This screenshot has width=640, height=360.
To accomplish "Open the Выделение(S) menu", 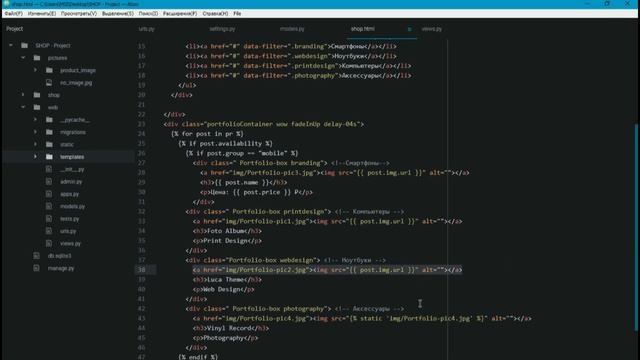I will [118, 13].
